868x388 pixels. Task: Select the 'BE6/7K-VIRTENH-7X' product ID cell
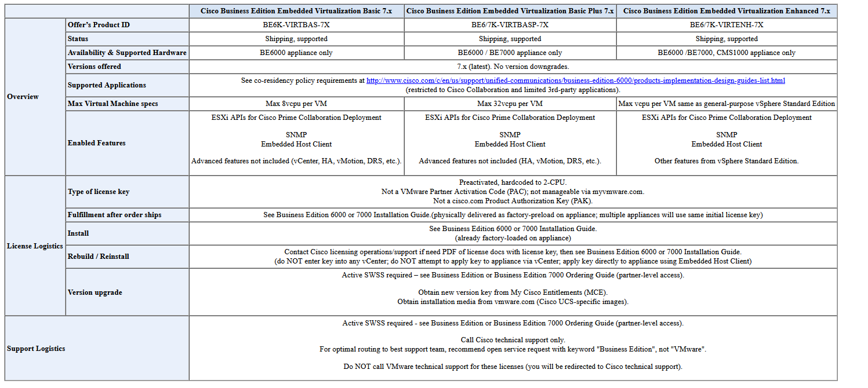click(727, 25)
